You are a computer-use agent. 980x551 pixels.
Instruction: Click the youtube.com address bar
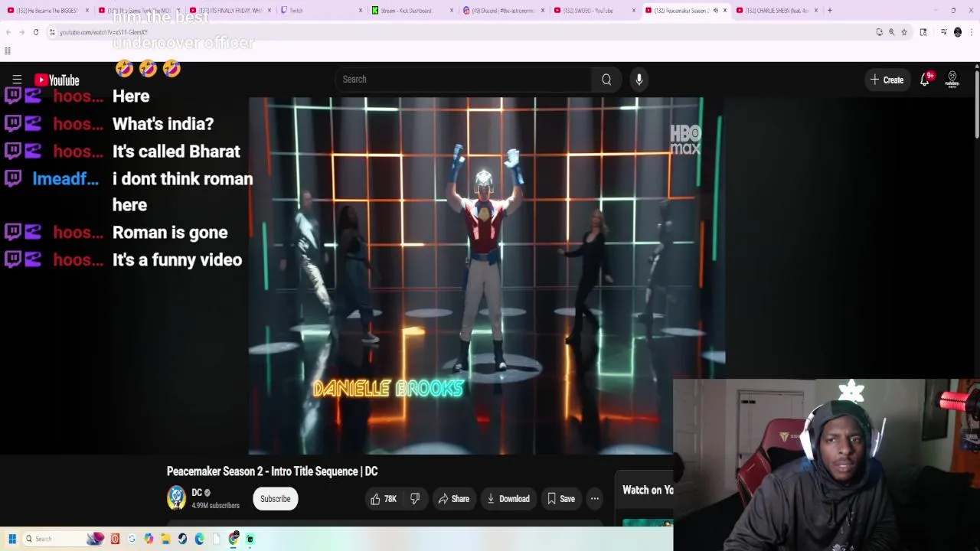(459, 32)
